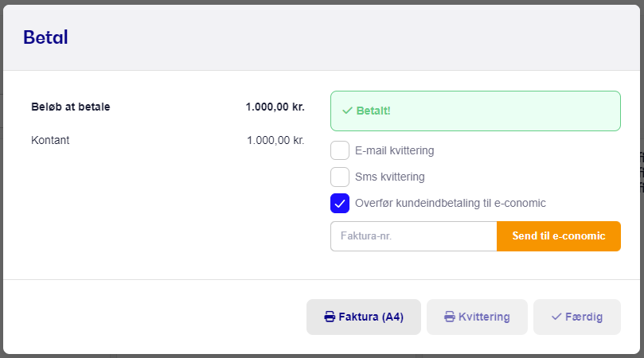Uncheck Overfør kundeindbetaling til e-conomic box
Viewport: 644px width, 358px height.
coord(340,203)
